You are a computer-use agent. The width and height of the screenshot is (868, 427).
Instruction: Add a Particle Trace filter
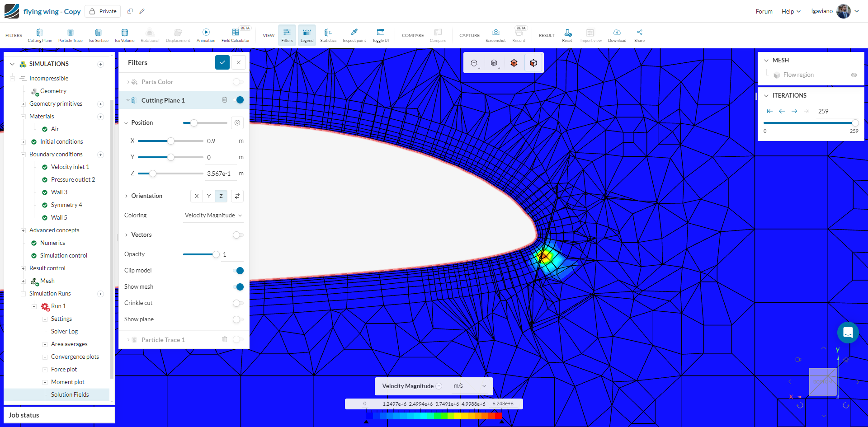[x=71, y=35]
